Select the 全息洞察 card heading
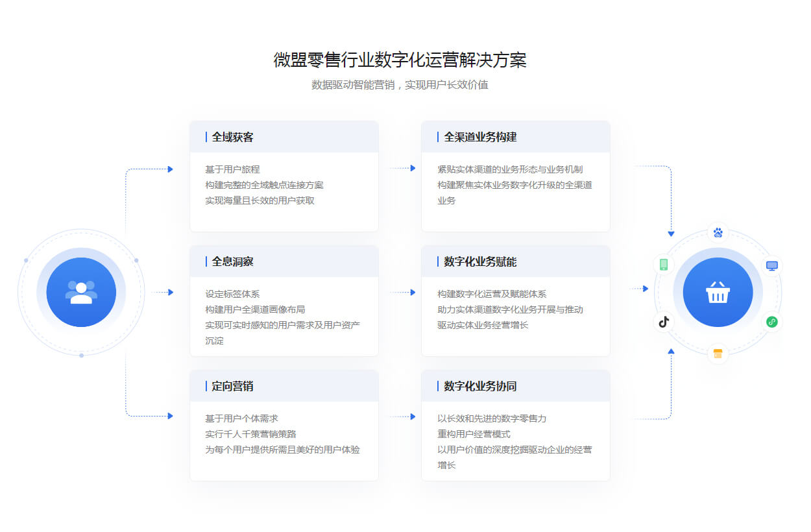This screenshot has height=532, width=811. tap(232, 261)
